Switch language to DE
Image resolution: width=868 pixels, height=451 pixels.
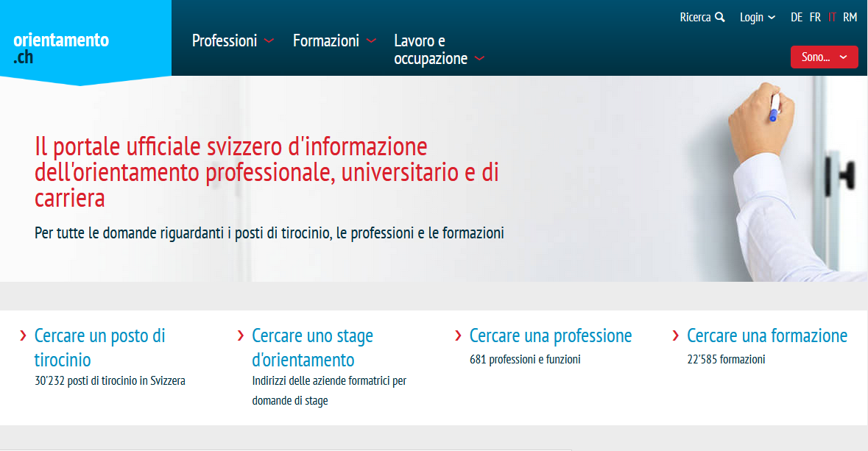(x=797, y=17)
